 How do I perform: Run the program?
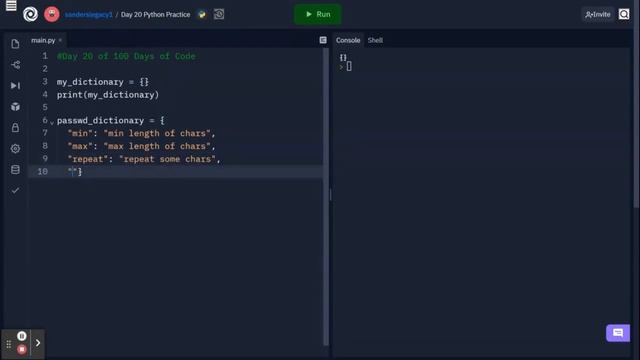click(x=318, y=14)
